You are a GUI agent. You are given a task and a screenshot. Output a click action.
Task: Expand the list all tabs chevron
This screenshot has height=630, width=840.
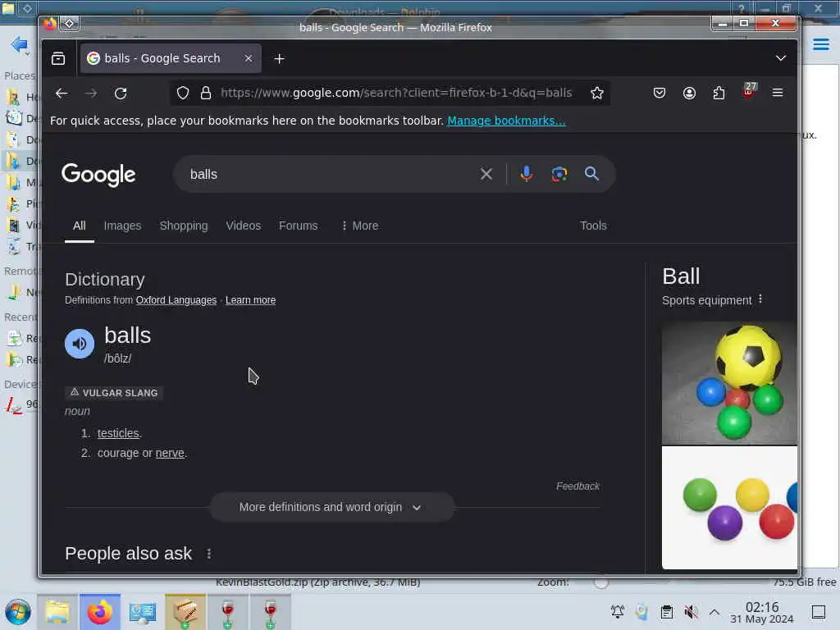[x=781, y=58]
